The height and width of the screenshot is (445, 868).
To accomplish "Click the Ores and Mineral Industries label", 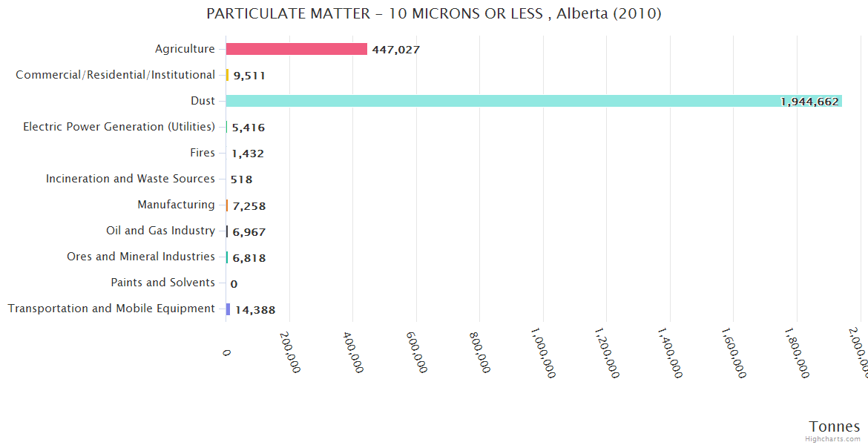I will [x=140, y=257].
